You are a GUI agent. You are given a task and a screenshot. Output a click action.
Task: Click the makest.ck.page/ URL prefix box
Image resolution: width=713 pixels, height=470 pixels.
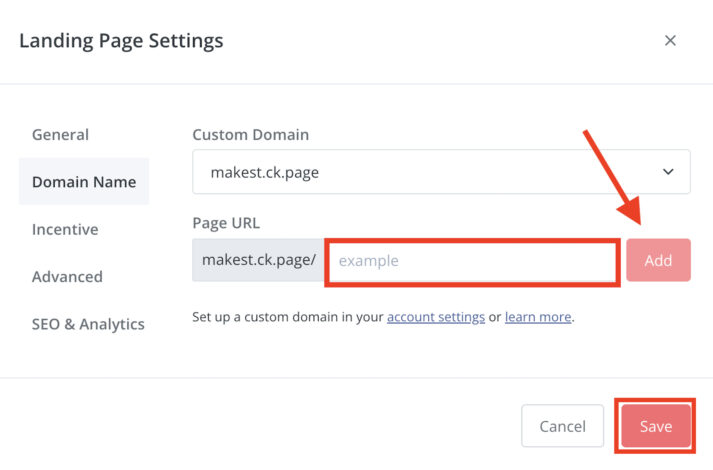pyautogui.click(x=258, y=261)
